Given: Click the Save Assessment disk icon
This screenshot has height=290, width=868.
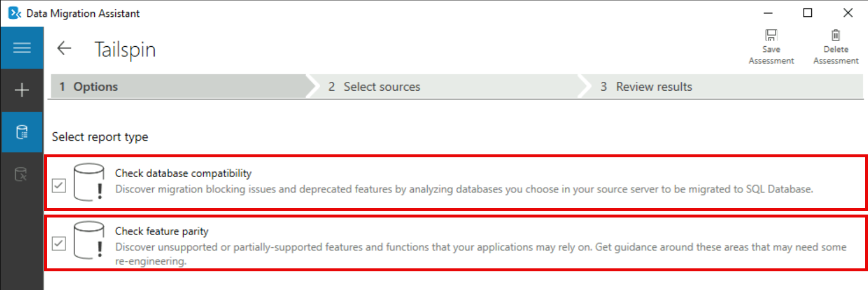Looking at the screenshot, I should click(771, 35).
